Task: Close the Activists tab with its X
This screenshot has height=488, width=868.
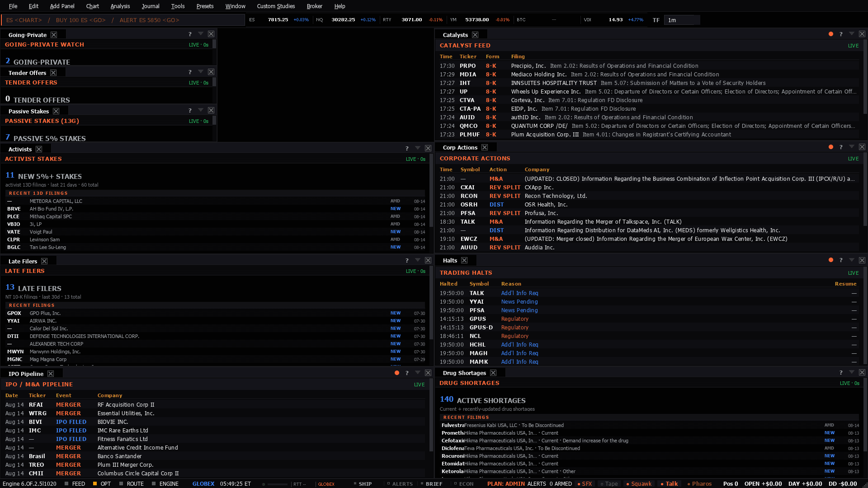Action: (x=39, y=149)
